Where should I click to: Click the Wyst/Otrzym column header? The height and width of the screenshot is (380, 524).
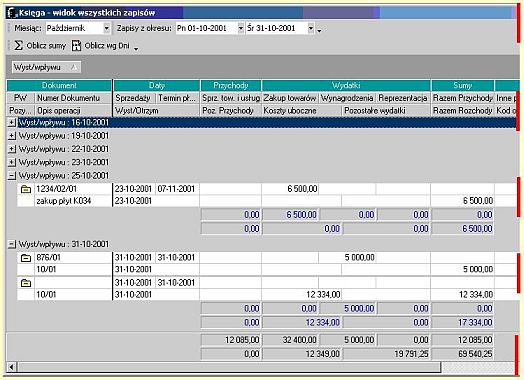[x=157, y=111]
